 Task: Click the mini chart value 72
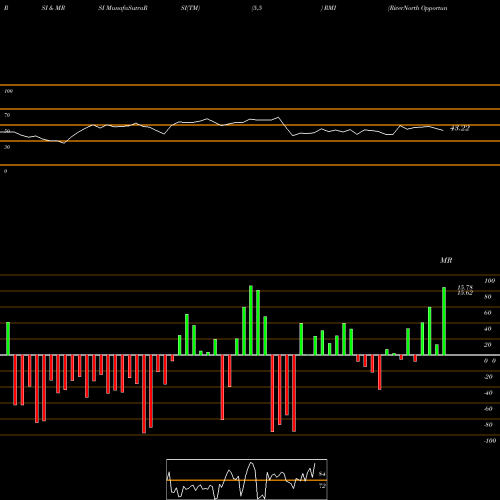pos(322,486)
